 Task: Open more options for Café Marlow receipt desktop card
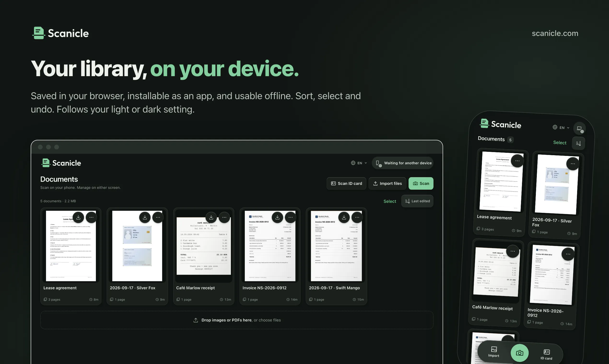[224, 217]
